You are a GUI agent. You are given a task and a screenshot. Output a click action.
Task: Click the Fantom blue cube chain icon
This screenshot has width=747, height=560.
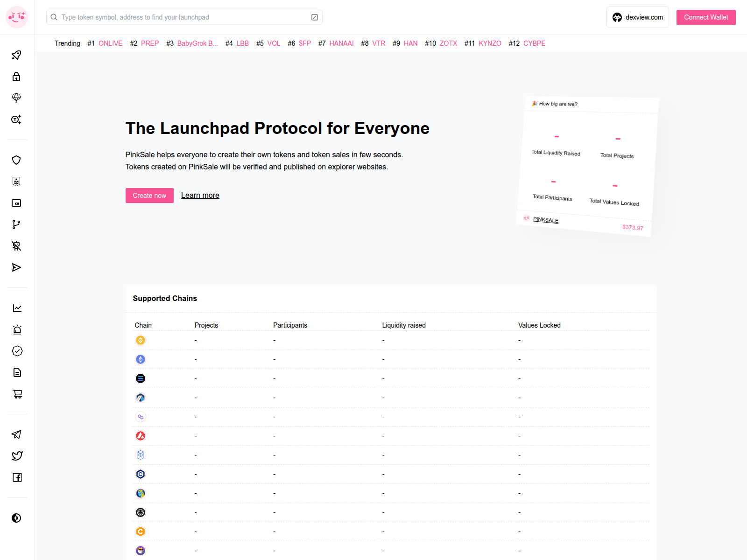tap(141, 455)
